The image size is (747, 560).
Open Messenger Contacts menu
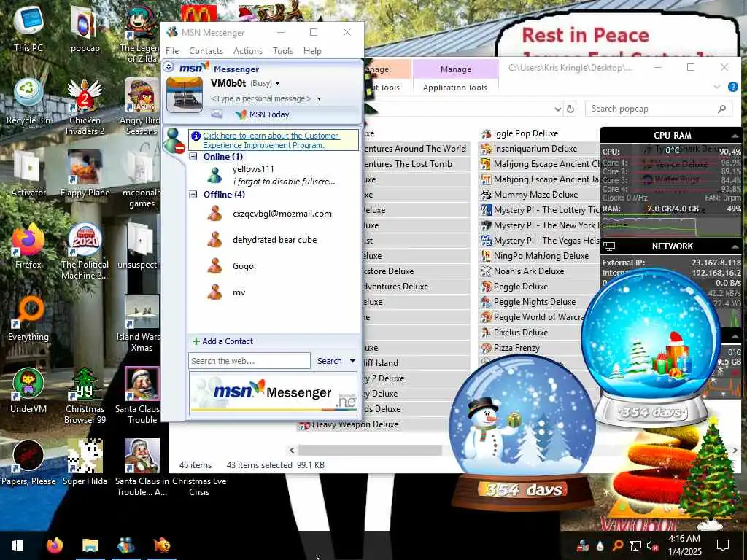click(x=206, y=51)
